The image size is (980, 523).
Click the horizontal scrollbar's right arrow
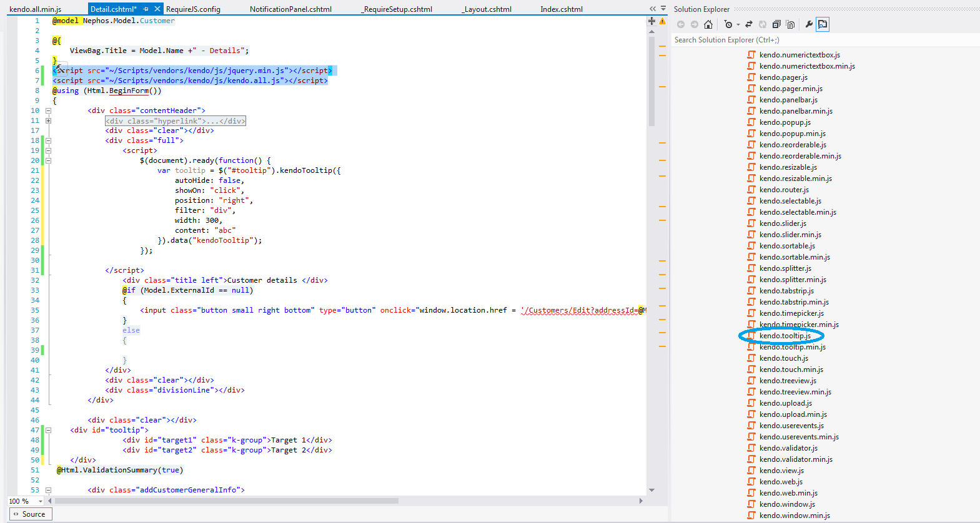pyautogui.click(x=641, y=501)
